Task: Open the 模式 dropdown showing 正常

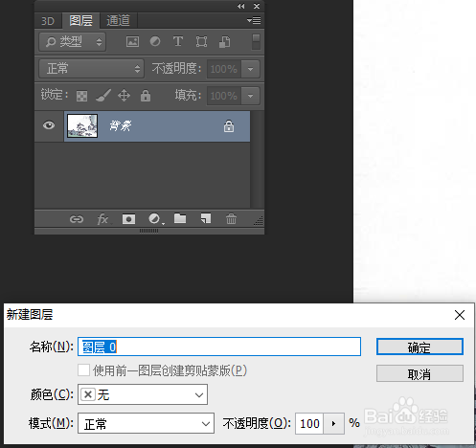Action: [146, 423]
